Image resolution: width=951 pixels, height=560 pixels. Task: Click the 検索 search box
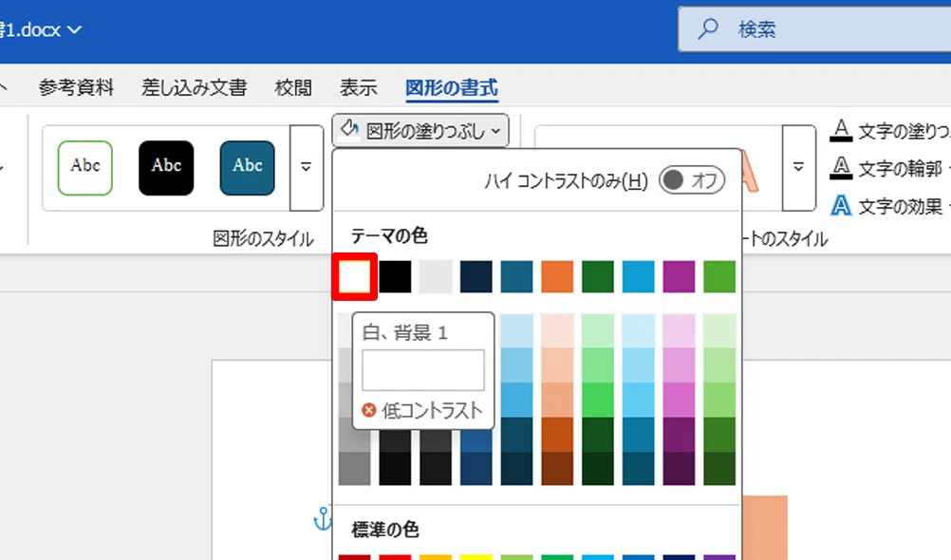tap(814, 29)
